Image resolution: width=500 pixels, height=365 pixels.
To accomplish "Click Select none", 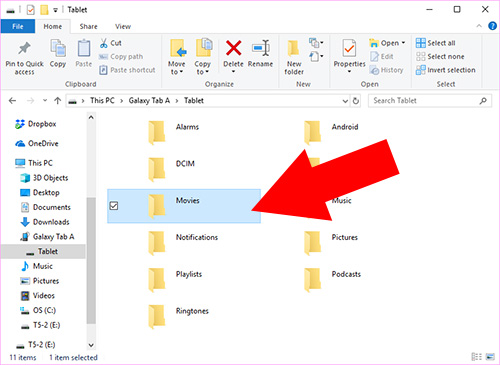I will pos(440,57).
